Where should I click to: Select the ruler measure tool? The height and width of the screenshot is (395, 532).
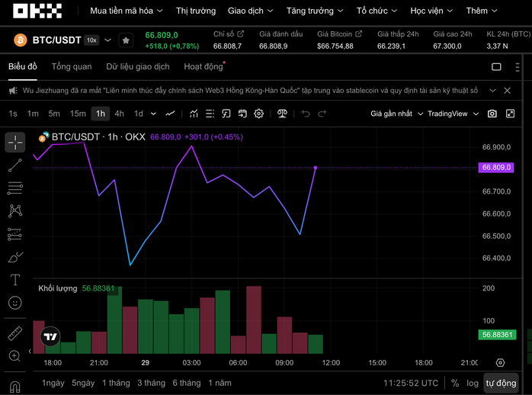click(14, 333)
